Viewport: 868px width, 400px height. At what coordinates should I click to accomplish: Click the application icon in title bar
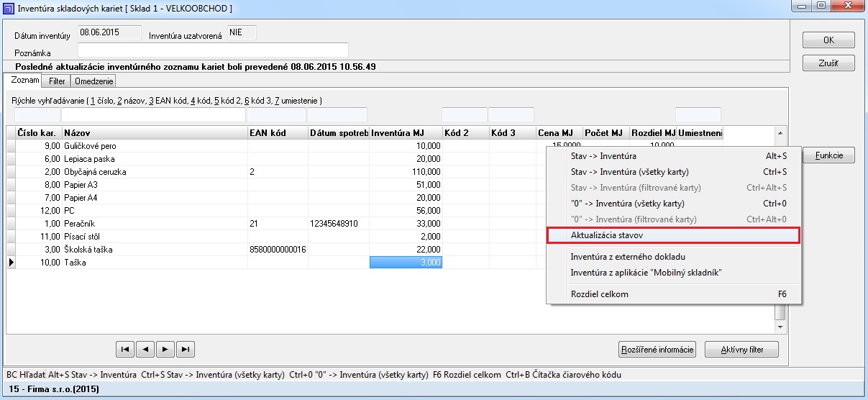(8, 8)
